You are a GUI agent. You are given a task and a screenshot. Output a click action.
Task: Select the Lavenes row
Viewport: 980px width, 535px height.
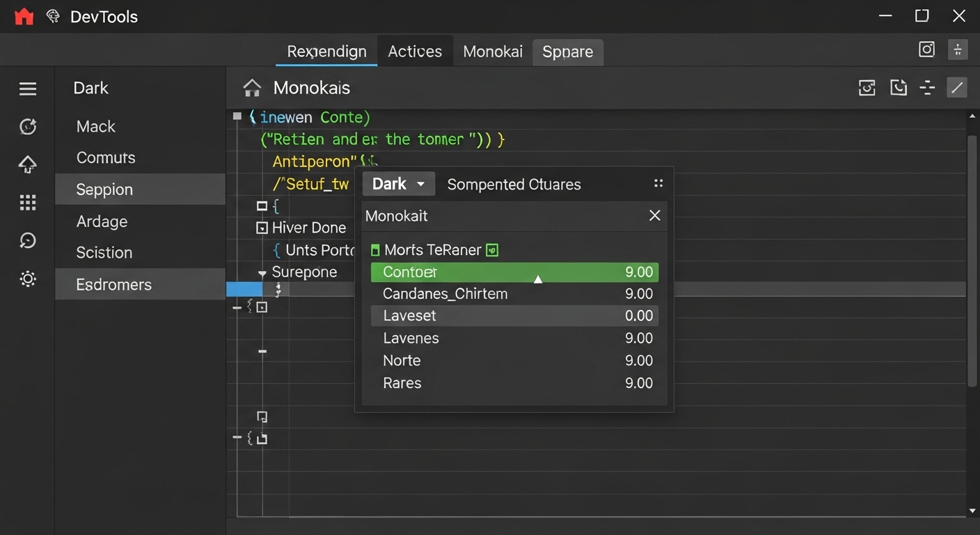pos(514,339)
